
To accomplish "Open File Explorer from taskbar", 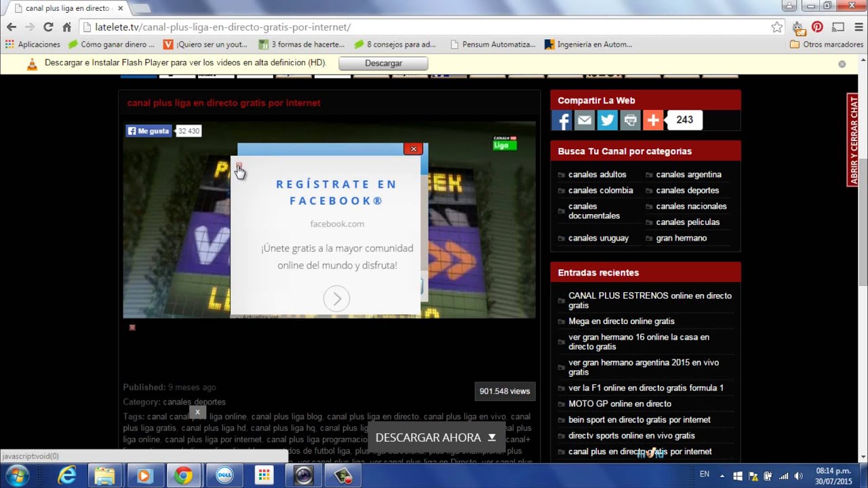I will (104, 476).
